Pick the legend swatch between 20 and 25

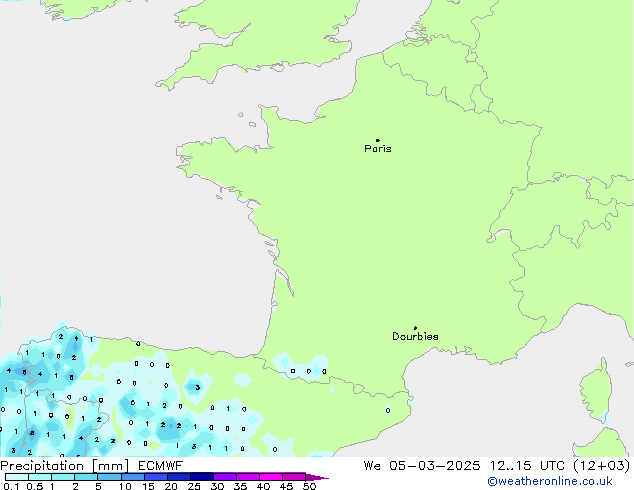click(x=179, y=477)
